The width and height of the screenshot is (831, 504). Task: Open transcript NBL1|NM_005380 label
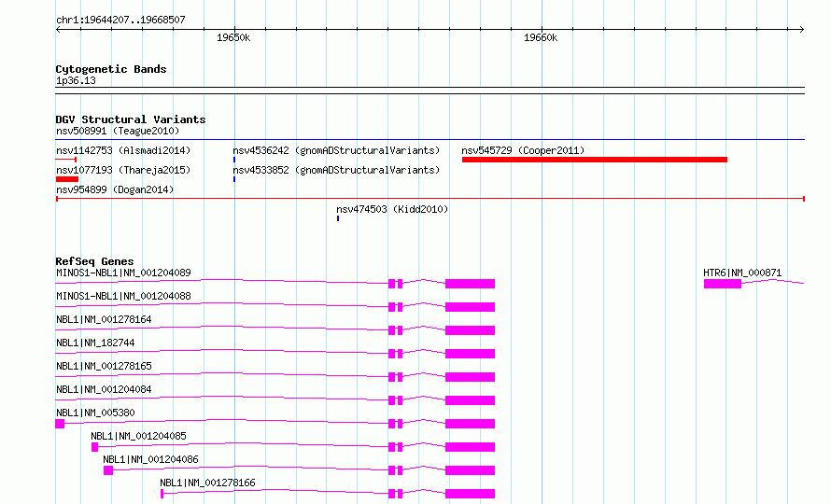click(95, 413)
